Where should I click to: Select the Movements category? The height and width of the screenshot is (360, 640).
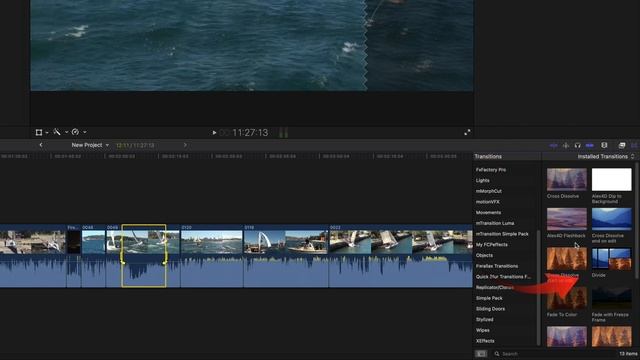pyautogui.click(x=488, y=213)
